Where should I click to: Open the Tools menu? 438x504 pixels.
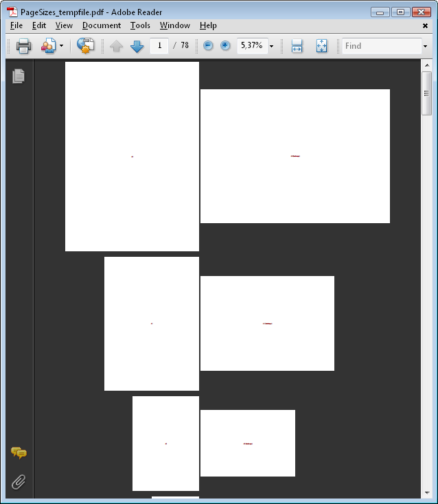(140, 25)
